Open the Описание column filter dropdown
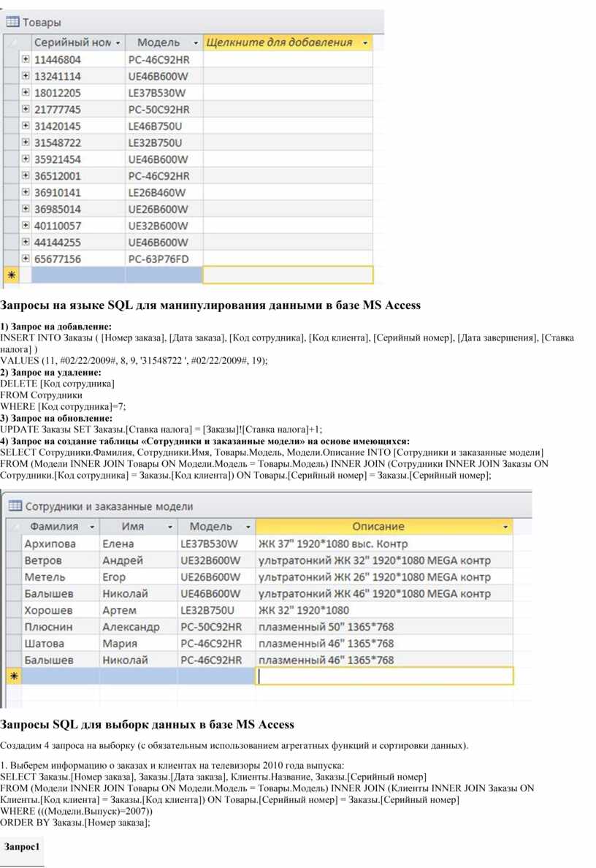Image resolution: width=596 pixels, height=868 pixels. coord(505,527)
